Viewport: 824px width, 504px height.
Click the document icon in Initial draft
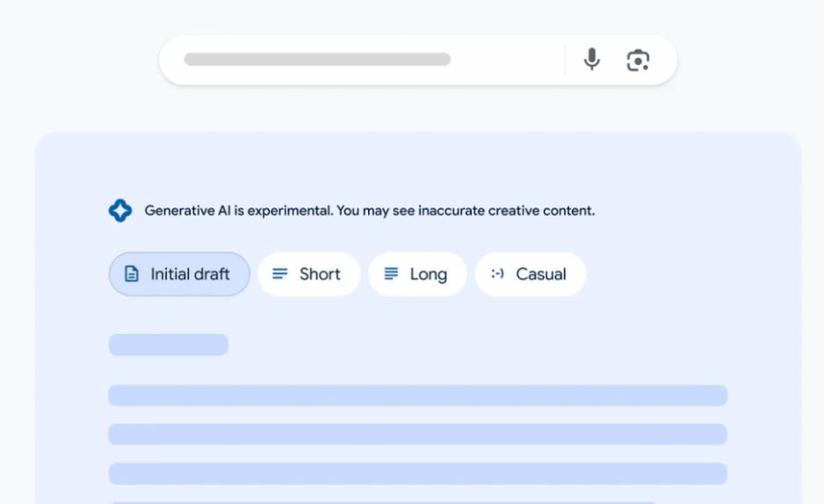[x=132, y=274]
